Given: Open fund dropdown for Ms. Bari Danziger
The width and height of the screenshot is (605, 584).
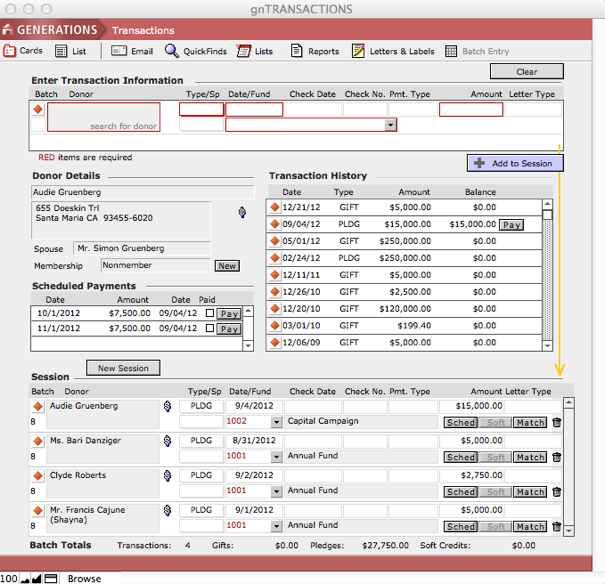Looking at the screenshot, I should coord(276,456).
